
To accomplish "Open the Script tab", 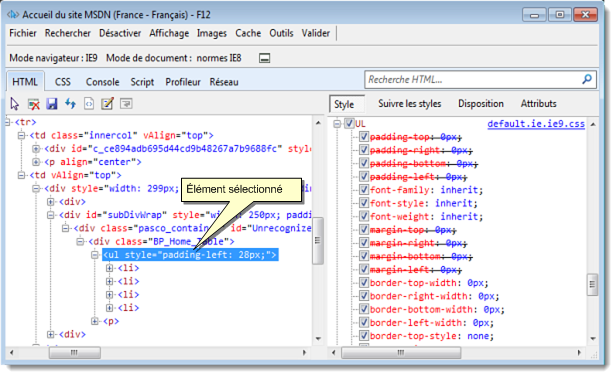I will [142, 82].
